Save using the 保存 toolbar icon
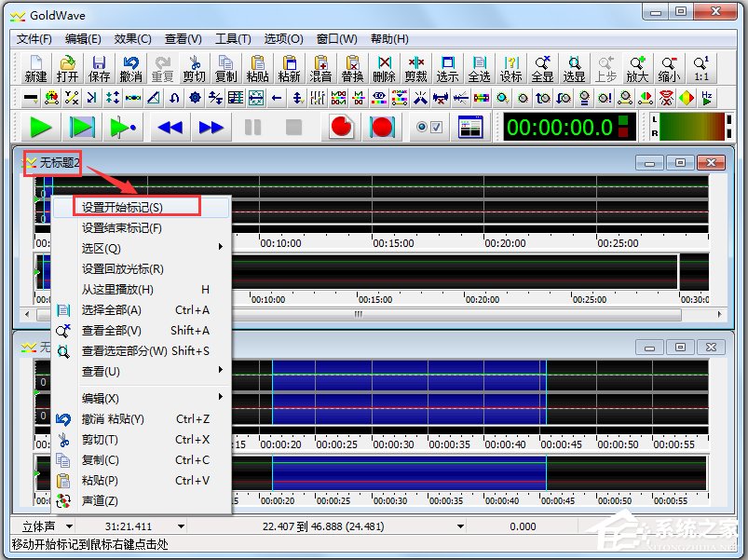Screen dimensions: 748x560 pos(99,68)
